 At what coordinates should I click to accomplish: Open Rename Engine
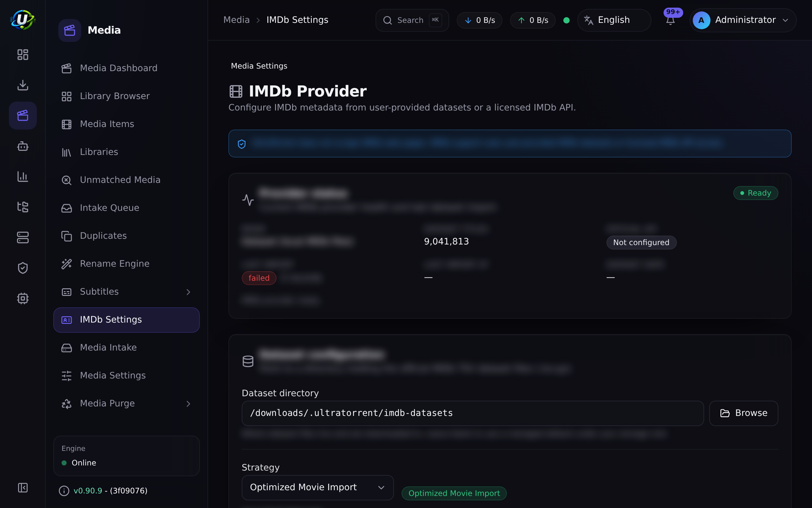127,264
